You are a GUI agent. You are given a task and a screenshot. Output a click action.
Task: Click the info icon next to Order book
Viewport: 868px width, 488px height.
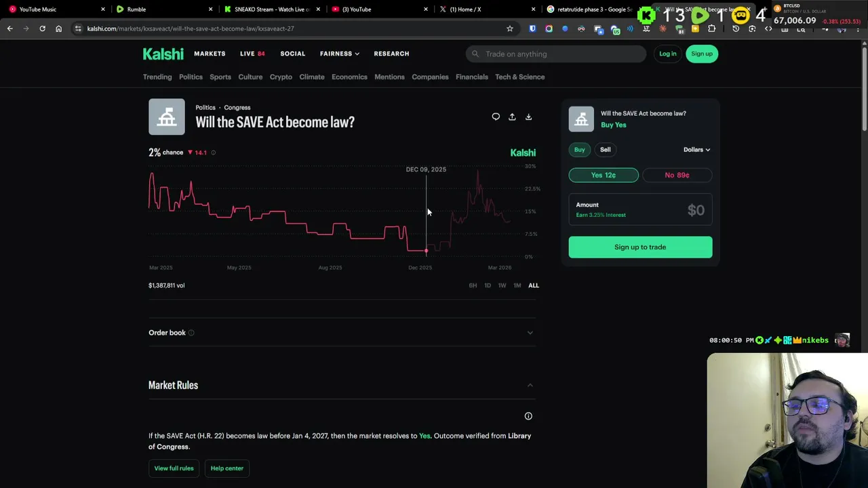pyautogui.click(x=191, y=333)
